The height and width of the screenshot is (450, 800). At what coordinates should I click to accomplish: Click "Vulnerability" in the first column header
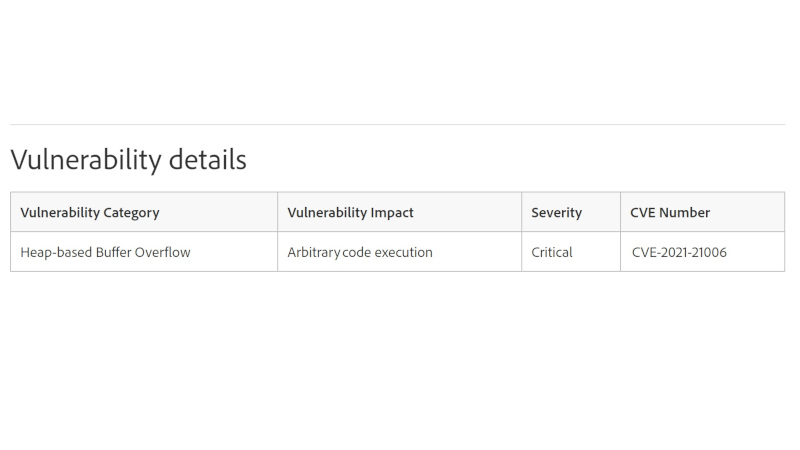pos(58,213)
